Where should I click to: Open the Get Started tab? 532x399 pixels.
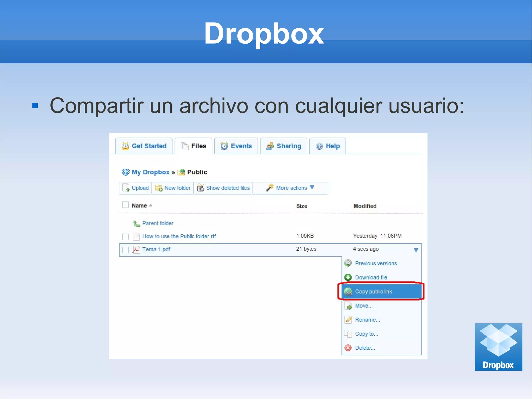point(144,146)
